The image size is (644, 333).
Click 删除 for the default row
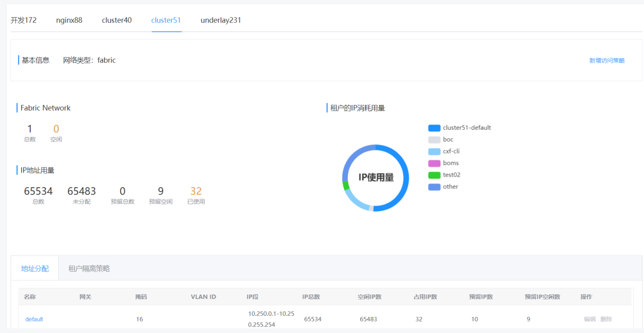pos(606,319)
